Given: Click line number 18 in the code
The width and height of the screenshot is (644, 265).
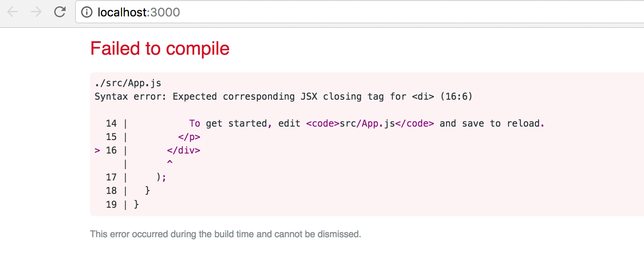Looking at the screenshot, I should (111, 191).
